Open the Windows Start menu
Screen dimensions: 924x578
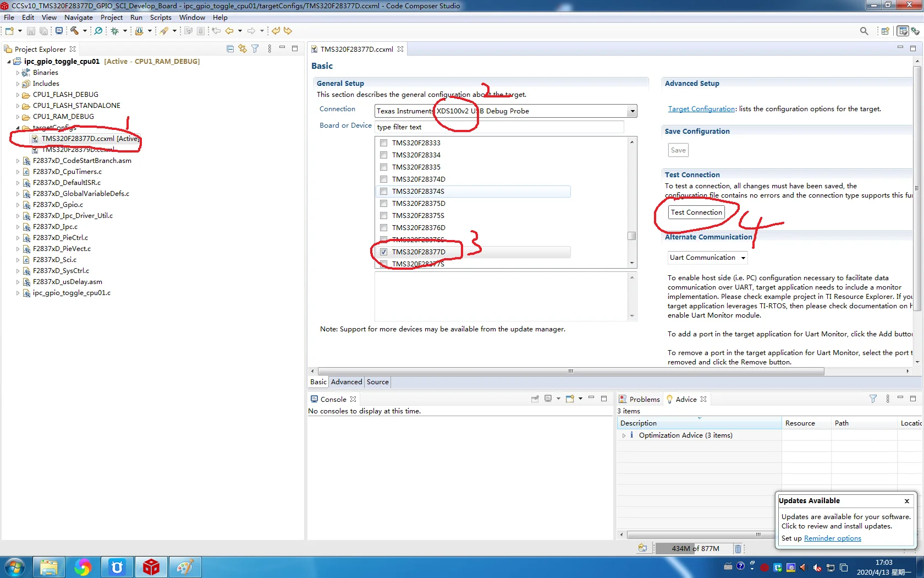point(14,567)
